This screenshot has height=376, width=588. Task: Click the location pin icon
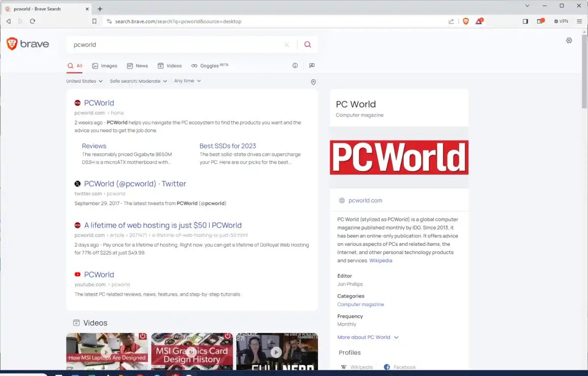coord(314,82)
